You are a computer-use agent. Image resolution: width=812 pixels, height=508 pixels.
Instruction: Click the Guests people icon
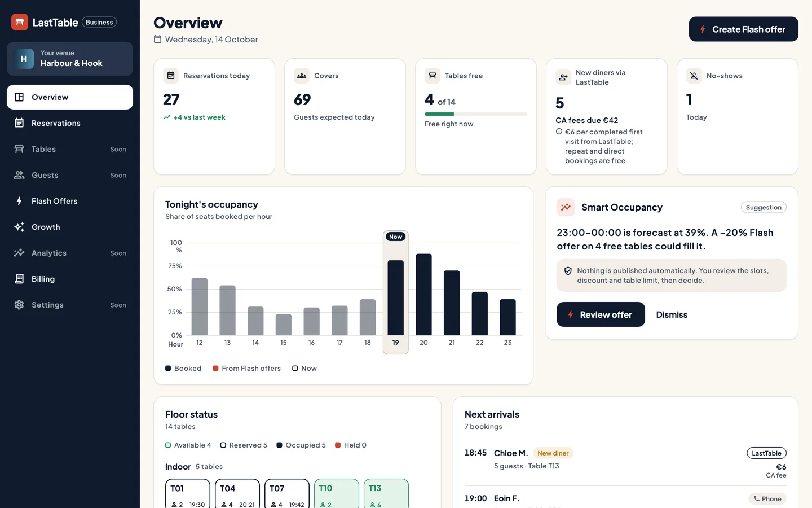[19, 175]
